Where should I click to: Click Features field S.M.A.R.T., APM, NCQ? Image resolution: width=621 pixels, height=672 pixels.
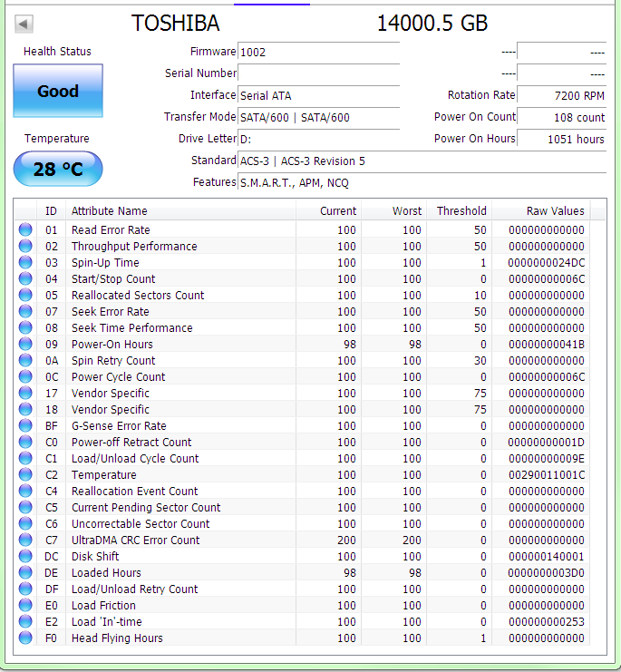[422, 183]
